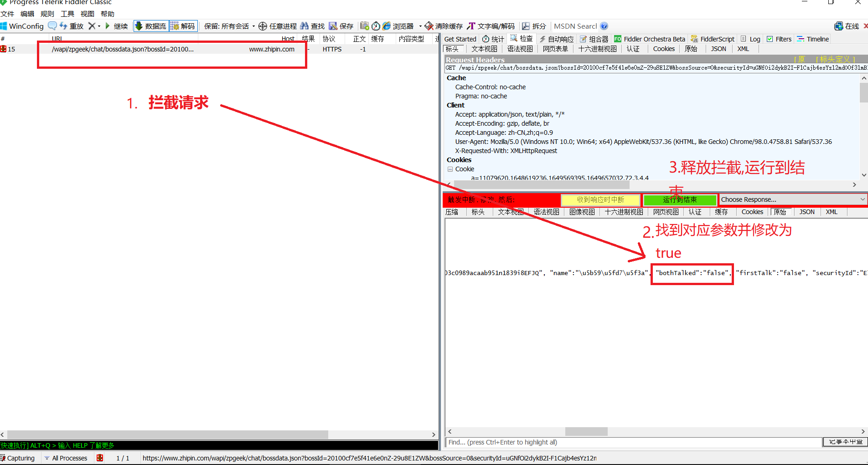Click the 在线 (Online) status icon

(838, 26)
